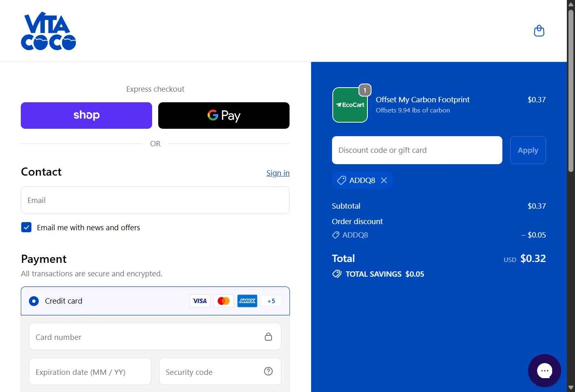Click the Visa card logo
575x392 pixels.
pyautogui.click(x=200, y=301)
